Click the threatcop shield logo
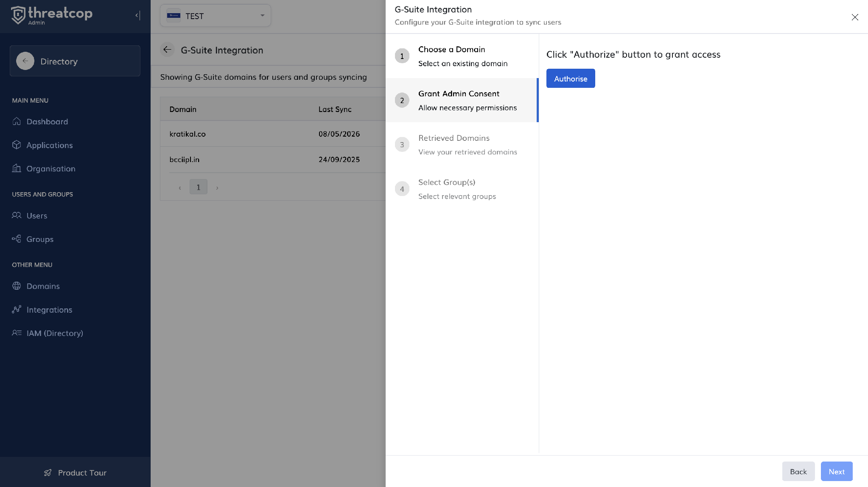This screenshot has width=868, height=487. pyautogui.click(x=18, y=15)
